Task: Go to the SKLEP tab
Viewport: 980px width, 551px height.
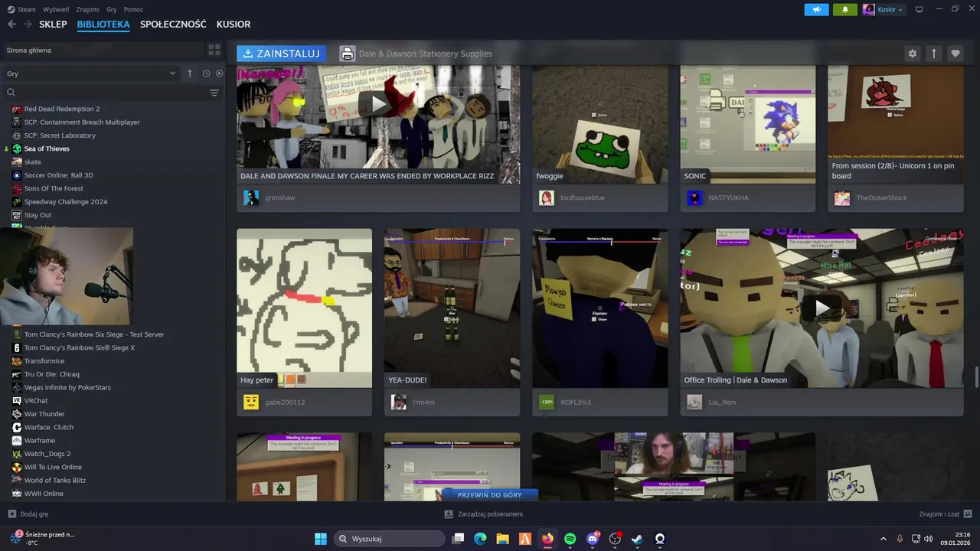Action: click(x=53, y=24)
